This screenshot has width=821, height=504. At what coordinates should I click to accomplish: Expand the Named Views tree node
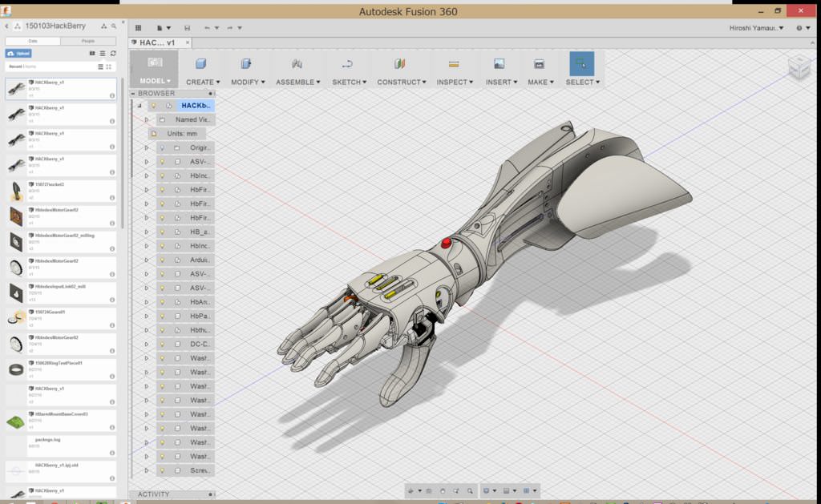(146, 119)
